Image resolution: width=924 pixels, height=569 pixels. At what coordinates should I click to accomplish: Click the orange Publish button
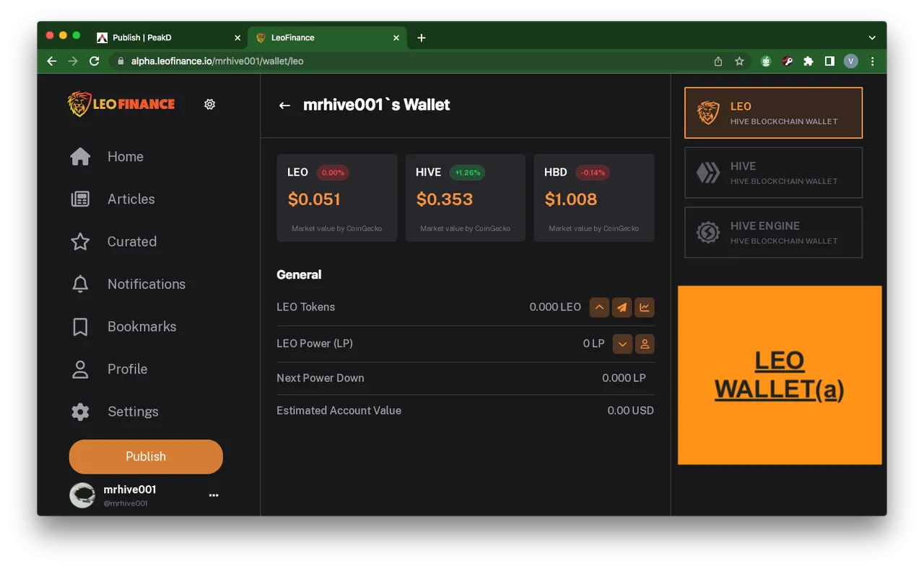[146, 456]
